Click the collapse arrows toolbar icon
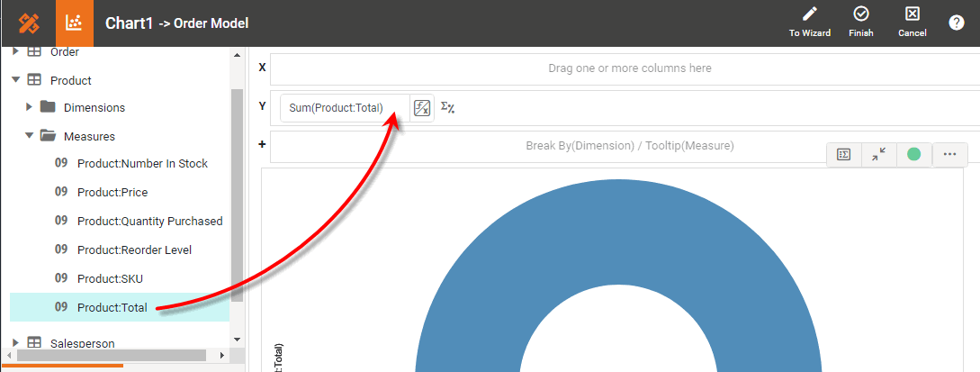This screenshot has width=980, height=372. point(879,154)
